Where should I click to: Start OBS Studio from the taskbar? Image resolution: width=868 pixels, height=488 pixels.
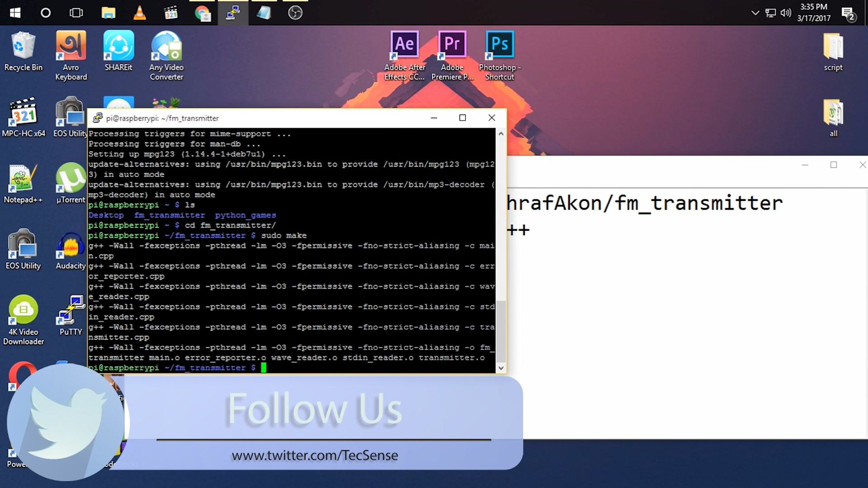(295, 13)
